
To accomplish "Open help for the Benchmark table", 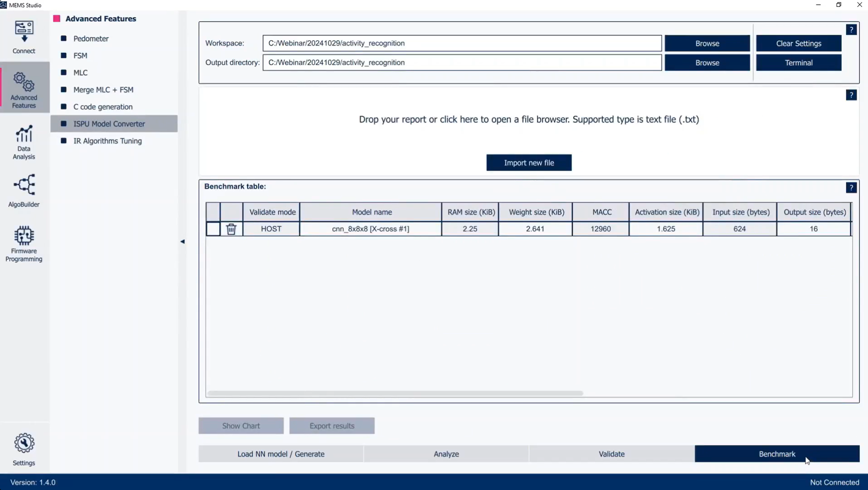I will click(852, 187).
